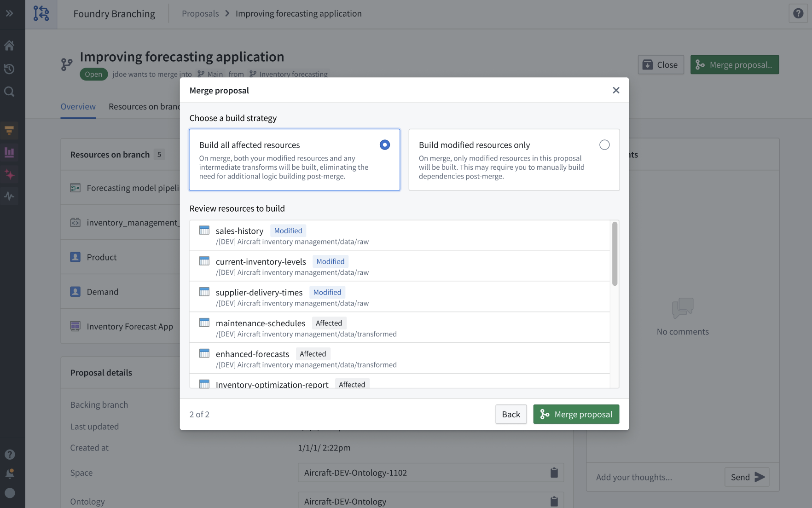
Task: Open the Home icon in sidebar
Action: (x=9, y=46)
